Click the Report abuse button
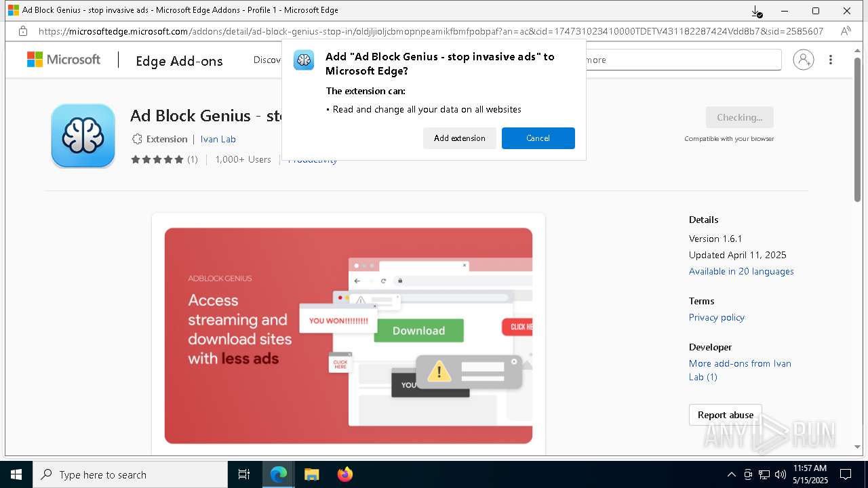Screen dimensions: 868x488 pyautogui.click(x=726, y=415)
